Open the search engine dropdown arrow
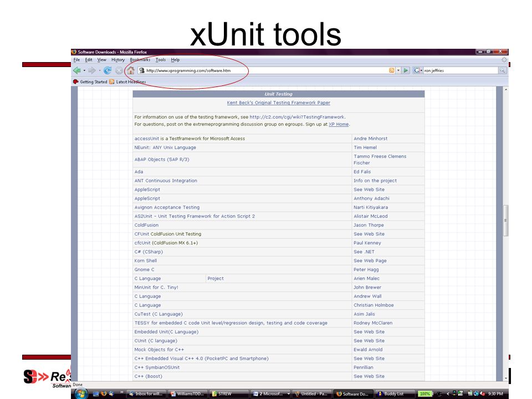This screenshot has width=532, height=399. point(421,70)
